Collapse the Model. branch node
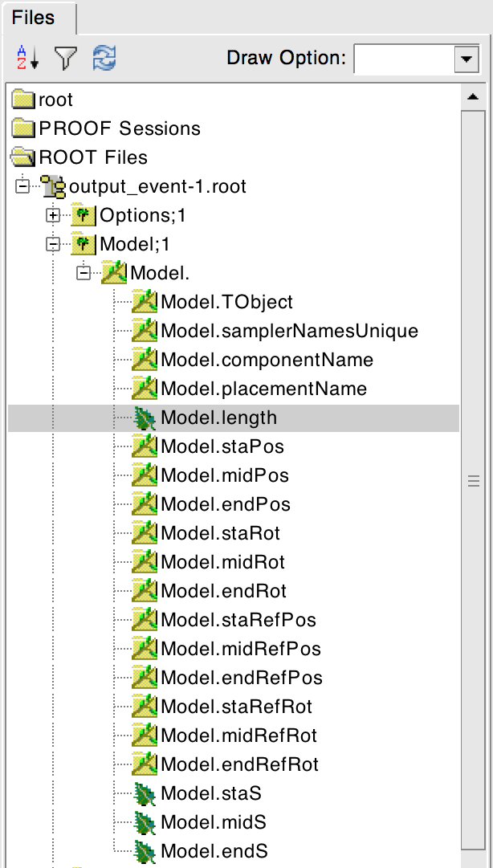The height and width of the screenshot is (868, 493). (x=83, y=273)
